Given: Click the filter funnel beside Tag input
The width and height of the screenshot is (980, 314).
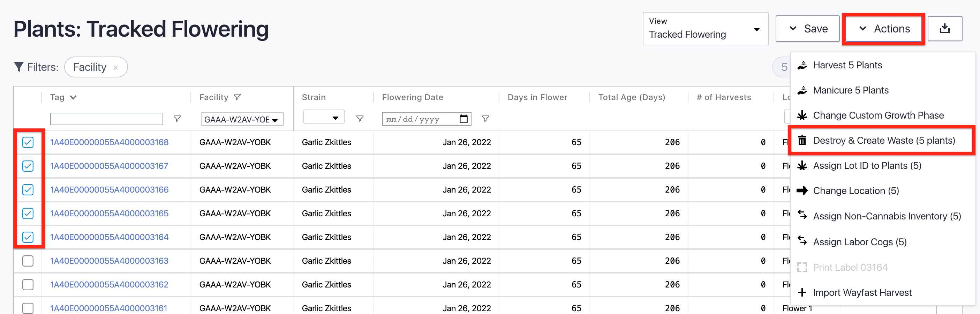Looking at the screenshot, I should pyautogui.click(x=177, y=119).
